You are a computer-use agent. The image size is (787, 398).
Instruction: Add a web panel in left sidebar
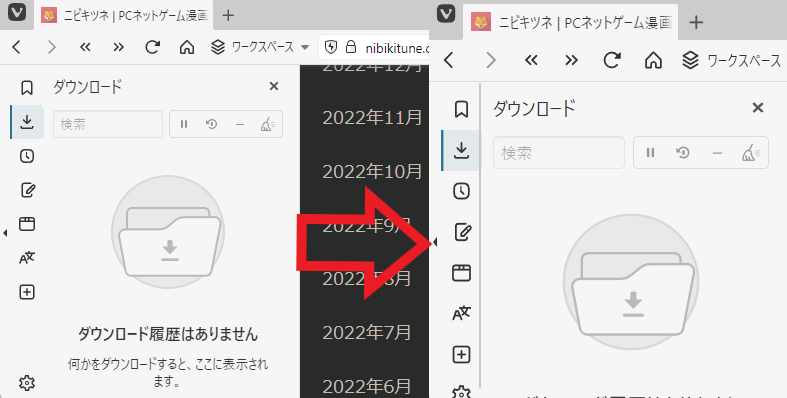click(x=27, y=292)
